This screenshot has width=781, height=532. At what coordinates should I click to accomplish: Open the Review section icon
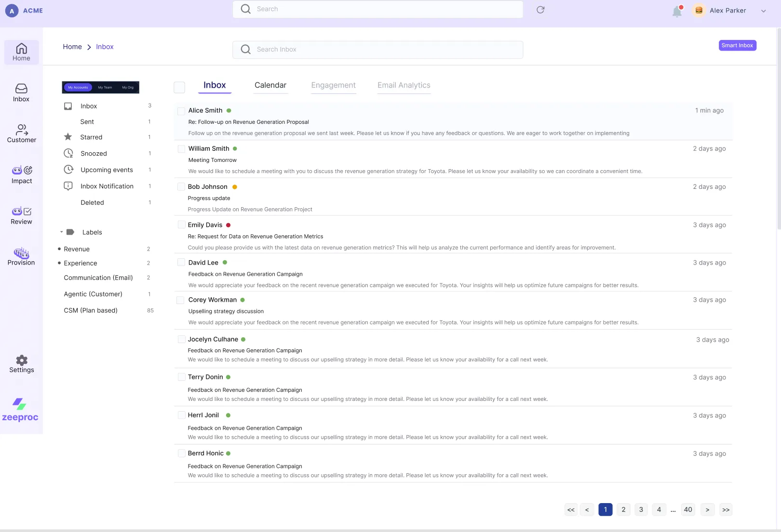click(x=22, y=216)
